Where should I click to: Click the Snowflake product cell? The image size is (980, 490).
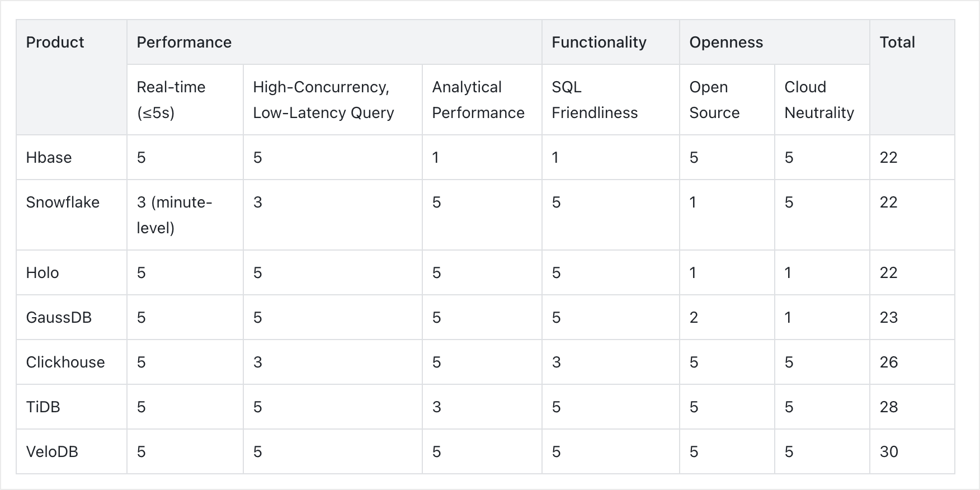pos(63,202)
